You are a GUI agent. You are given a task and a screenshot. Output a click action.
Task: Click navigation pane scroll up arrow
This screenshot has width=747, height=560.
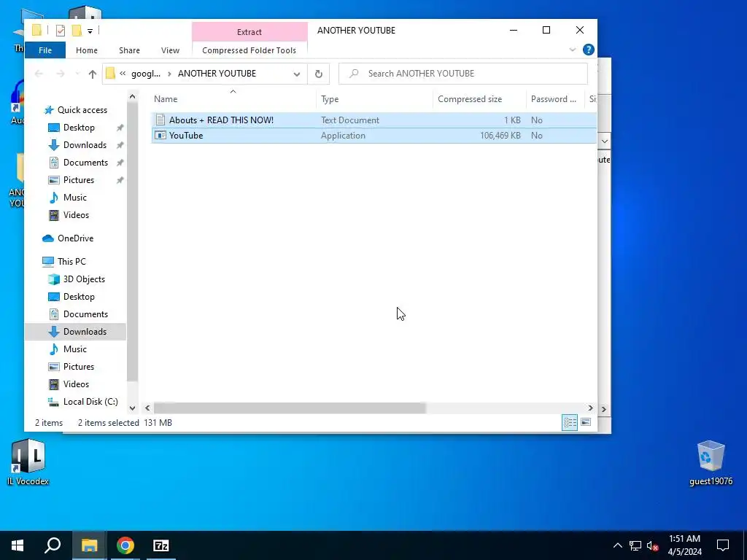tap(133, 97)
